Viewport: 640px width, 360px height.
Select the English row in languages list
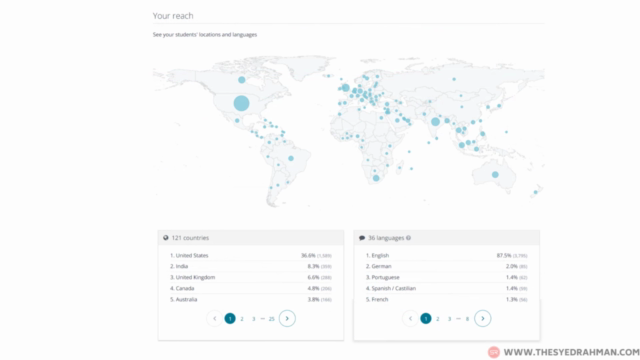(447, 256)
